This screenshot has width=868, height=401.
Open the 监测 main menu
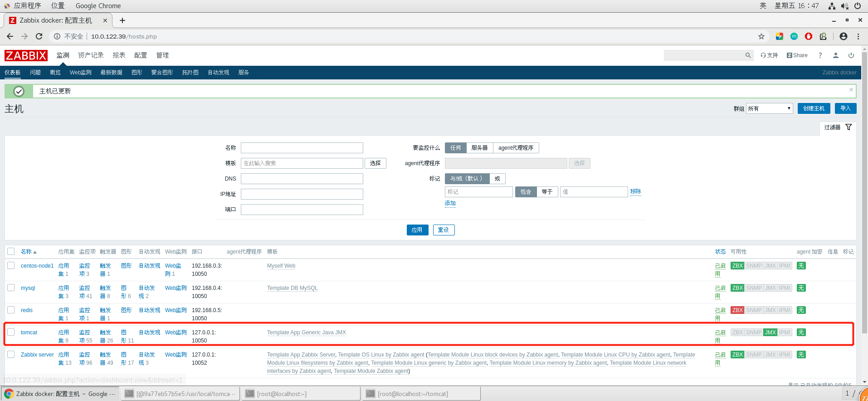point(63,55)
